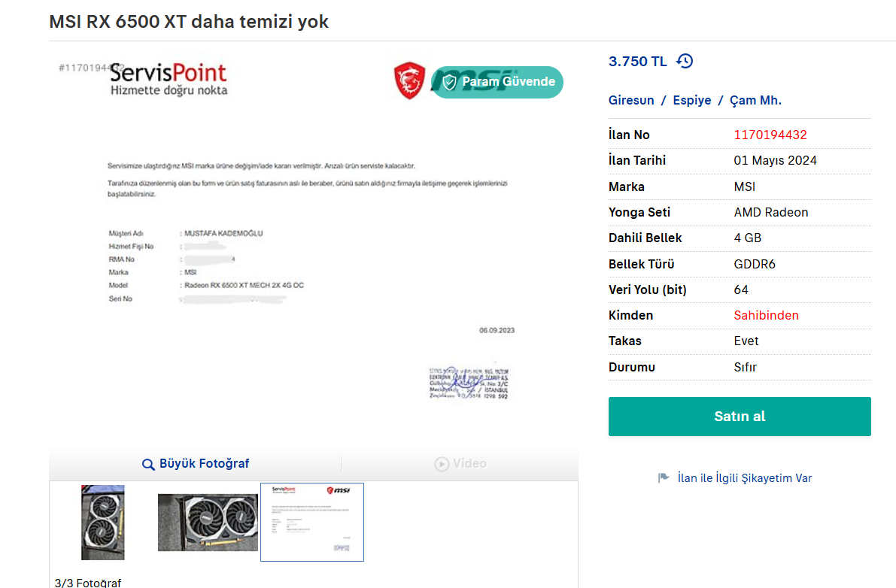The image size is (896, 588).
Task: Click the Marka value MSI in details
Action: coord(745,186)
